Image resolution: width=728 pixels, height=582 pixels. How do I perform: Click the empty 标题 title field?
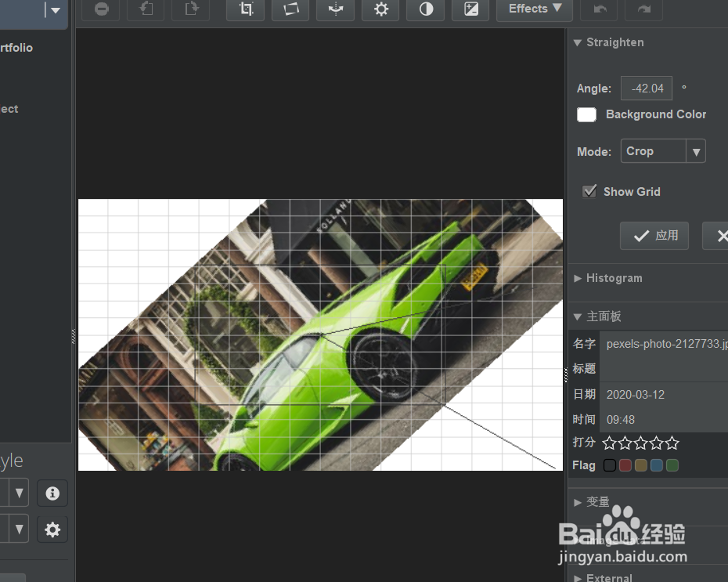point(664,369)
